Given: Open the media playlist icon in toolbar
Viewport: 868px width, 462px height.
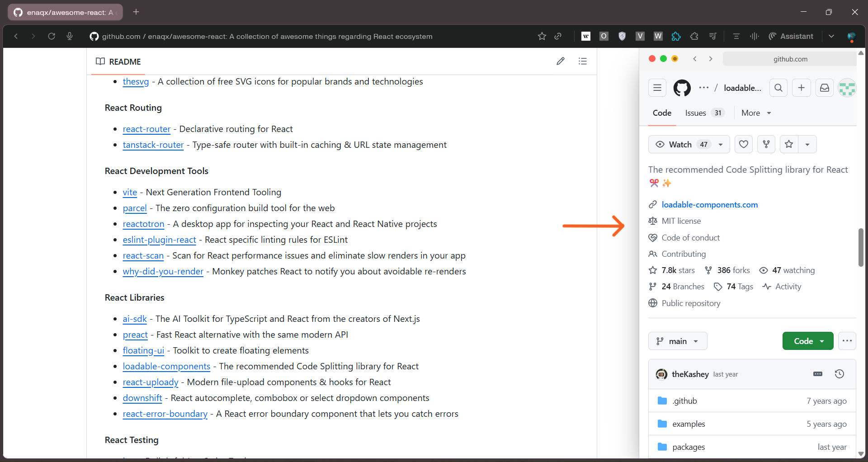Looking at the screenshot, I should (x=713, y=36).
